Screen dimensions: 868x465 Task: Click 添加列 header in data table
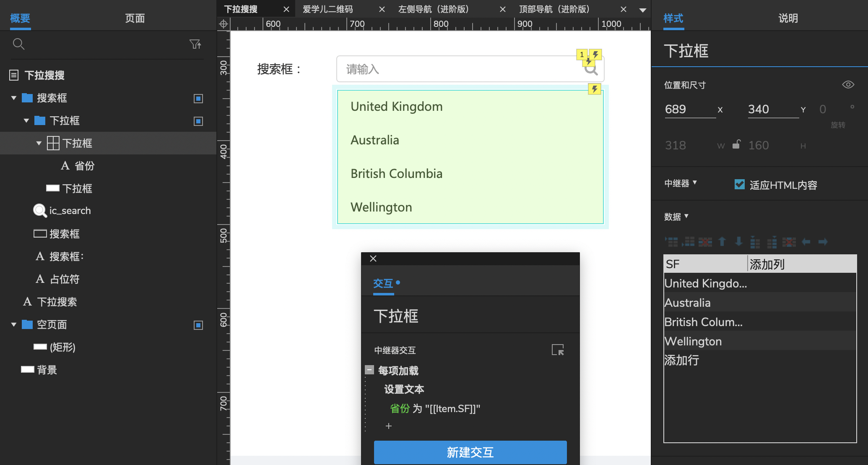(x=767, y=264)
